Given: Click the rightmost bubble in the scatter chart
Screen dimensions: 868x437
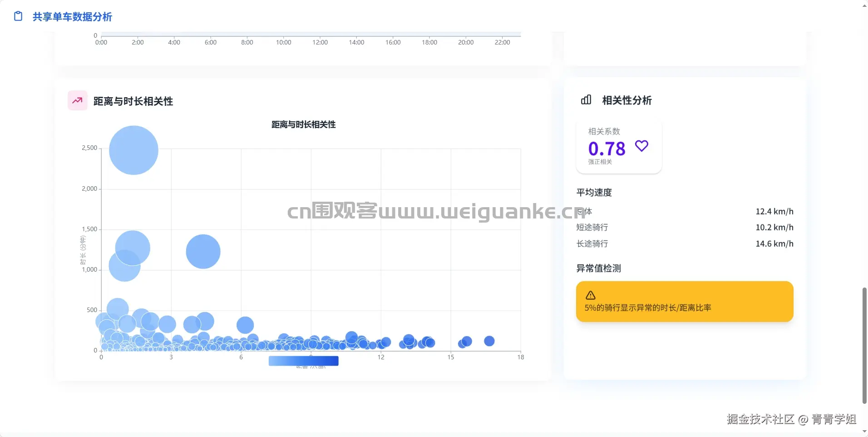Looking at the screenshot, I should point(489,341).
